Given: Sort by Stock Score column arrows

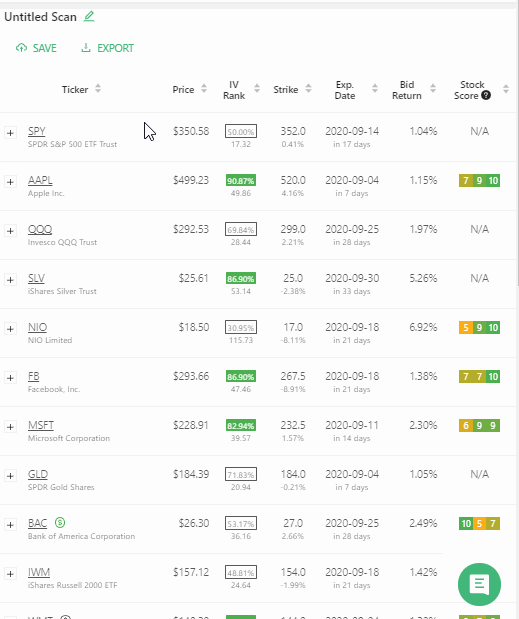Looking at the screenshot, I should (x=506, y=89).
